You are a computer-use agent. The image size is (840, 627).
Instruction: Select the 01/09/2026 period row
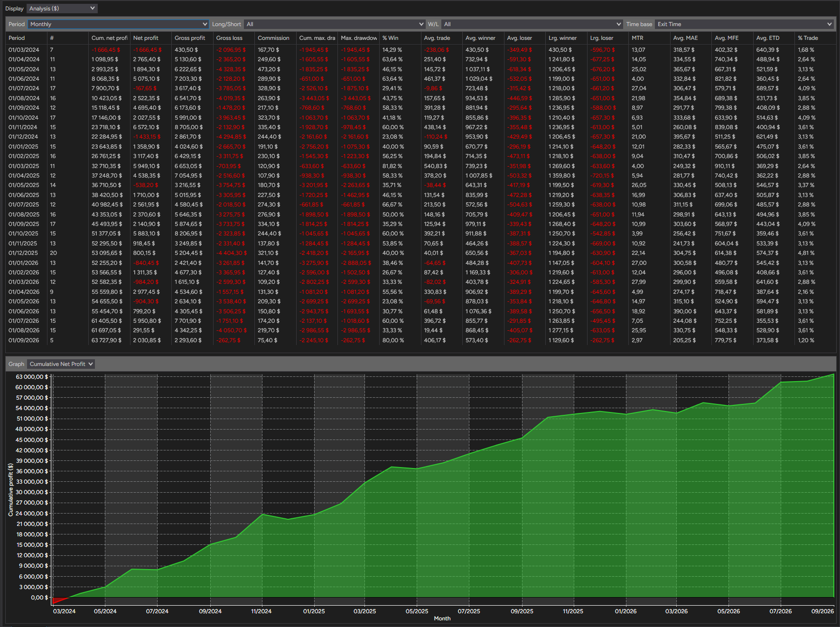[x=421, y=340]
